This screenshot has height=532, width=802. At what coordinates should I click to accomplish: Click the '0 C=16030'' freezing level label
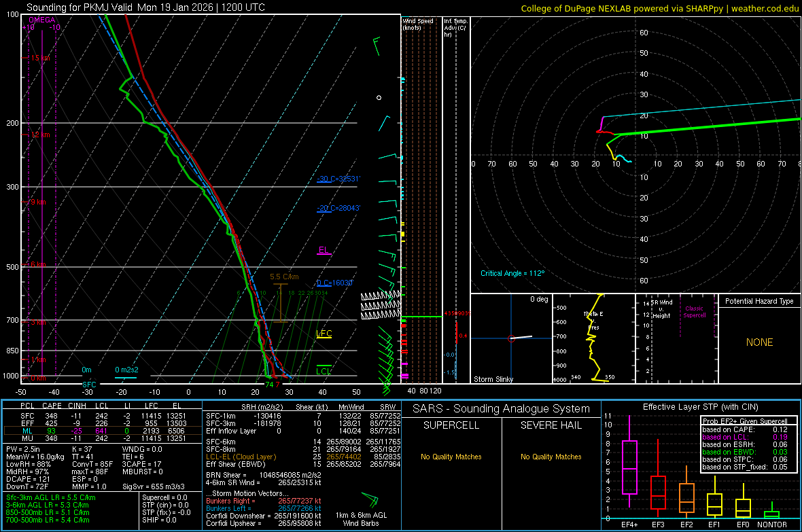[x=335, y=283]
